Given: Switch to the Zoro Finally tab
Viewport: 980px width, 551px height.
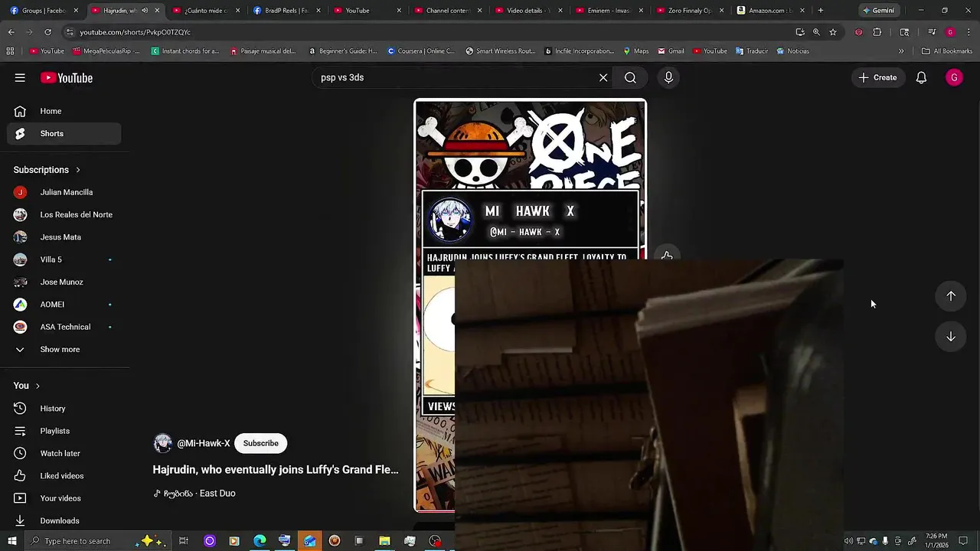Looking at the screenshot, I should (x=688, y=11).
